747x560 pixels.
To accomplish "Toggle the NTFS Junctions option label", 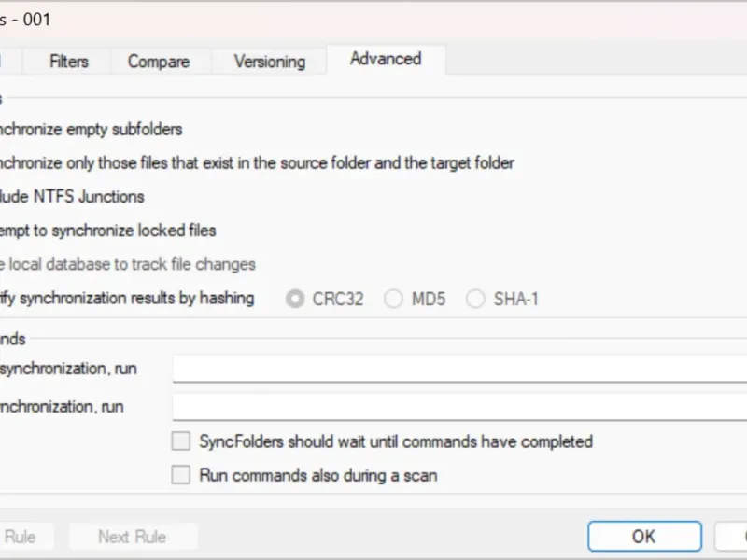I will coord(73,197).
